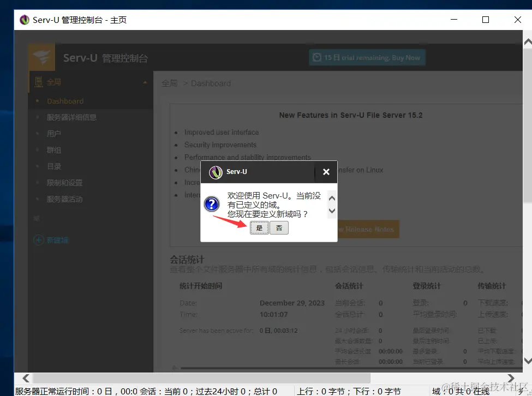Click the 否 (No) button in the dialog
The height and width of the screenshot is (396, 532).
(279, 228)
